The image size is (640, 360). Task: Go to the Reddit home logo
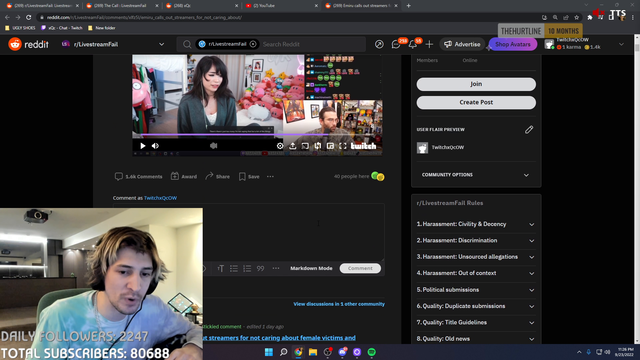29,44
